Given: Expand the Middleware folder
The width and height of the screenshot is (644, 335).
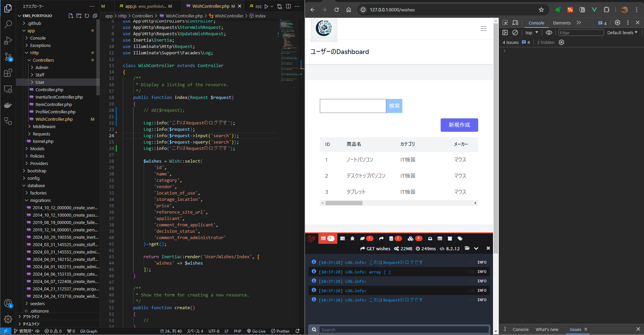Looking at the screenshot, I should 44,126.
